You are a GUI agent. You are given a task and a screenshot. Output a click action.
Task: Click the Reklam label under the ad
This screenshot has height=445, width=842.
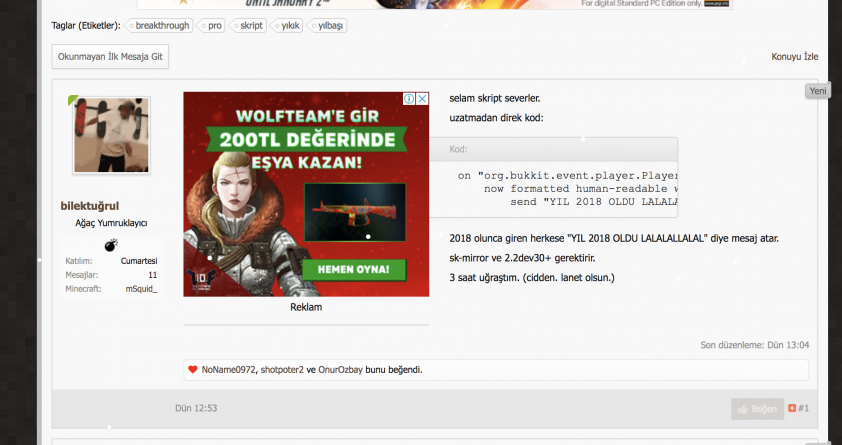pyautogui.click(x=306, y=308)
